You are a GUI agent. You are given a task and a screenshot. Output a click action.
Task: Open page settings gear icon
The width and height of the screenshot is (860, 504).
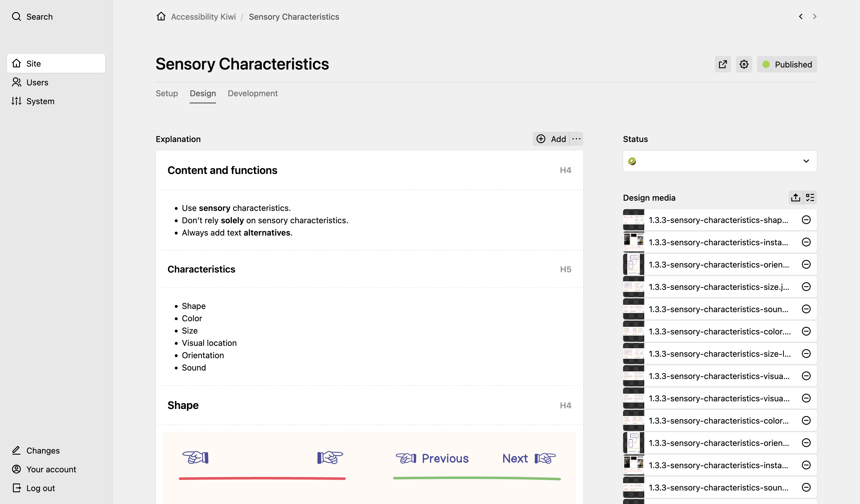coord(744,64)
